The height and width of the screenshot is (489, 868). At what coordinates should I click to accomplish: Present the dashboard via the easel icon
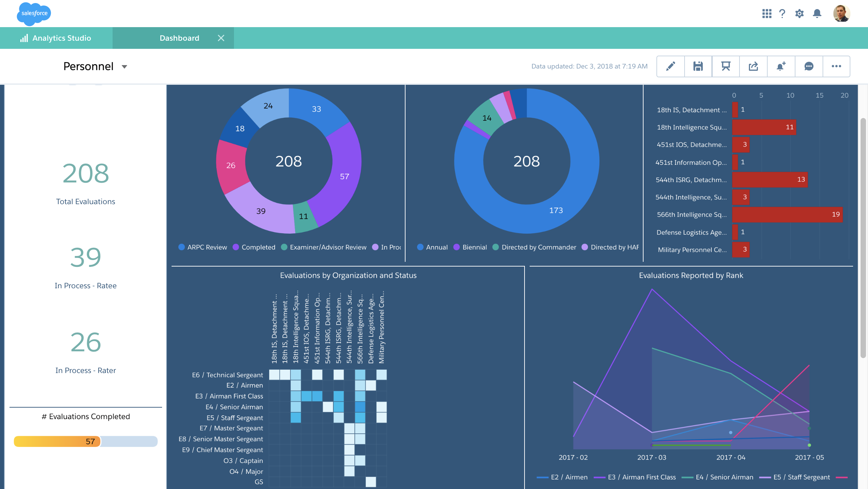click(x=726, y=66)
